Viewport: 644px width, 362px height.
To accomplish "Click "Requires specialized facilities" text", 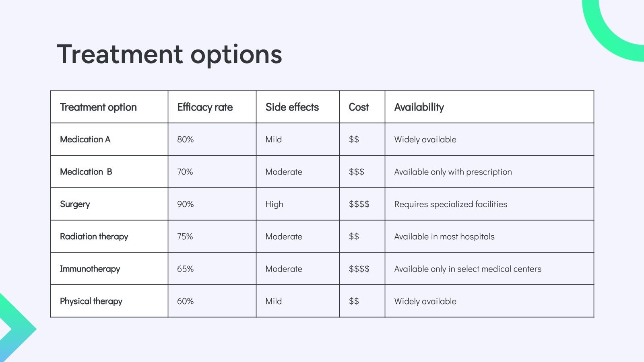I will tap(450, 204).
